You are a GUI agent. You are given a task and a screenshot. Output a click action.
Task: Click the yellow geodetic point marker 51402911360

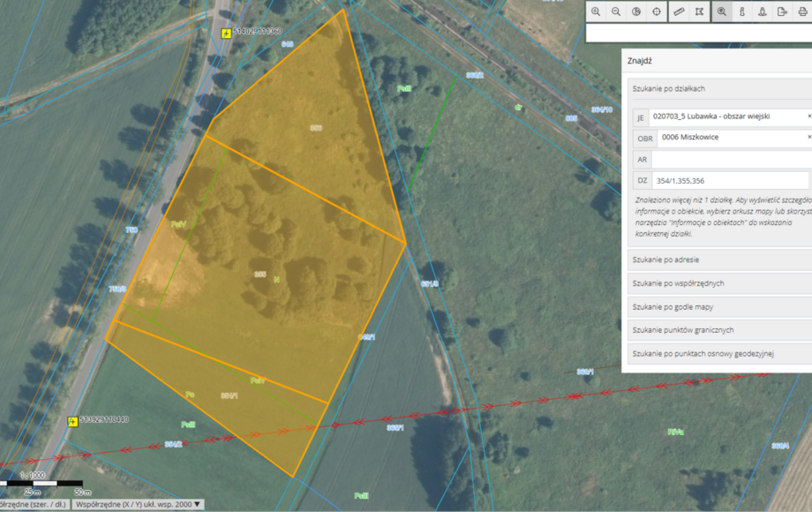point(226,34)
